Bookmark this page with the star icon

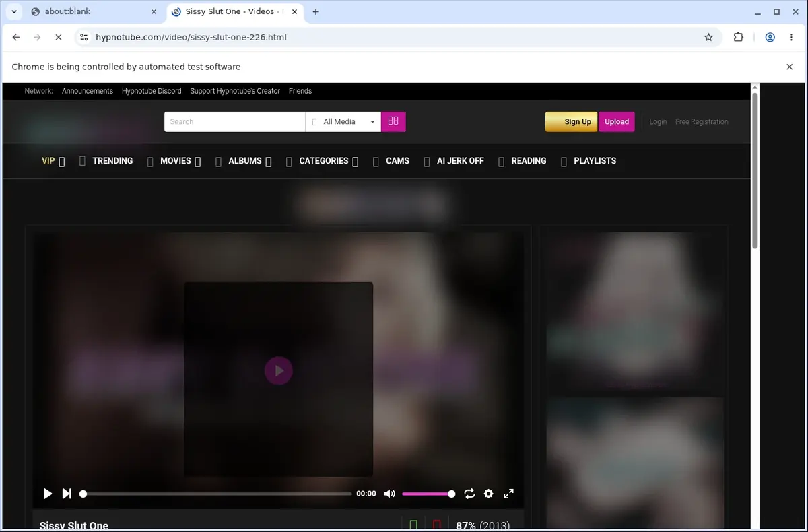point(708,37)
